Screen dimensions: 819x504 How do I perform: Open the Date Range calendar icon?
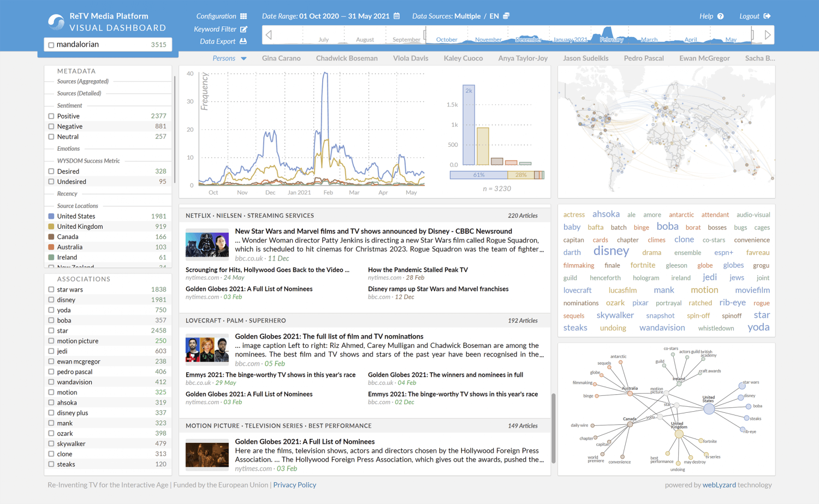tap(397, 16)
